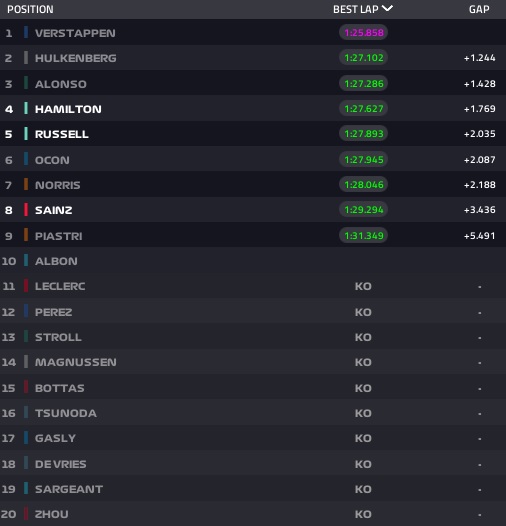The width and height of the screenshot is (506, 526).
Task: Select the POSITION column header
Action: (30, 9)
